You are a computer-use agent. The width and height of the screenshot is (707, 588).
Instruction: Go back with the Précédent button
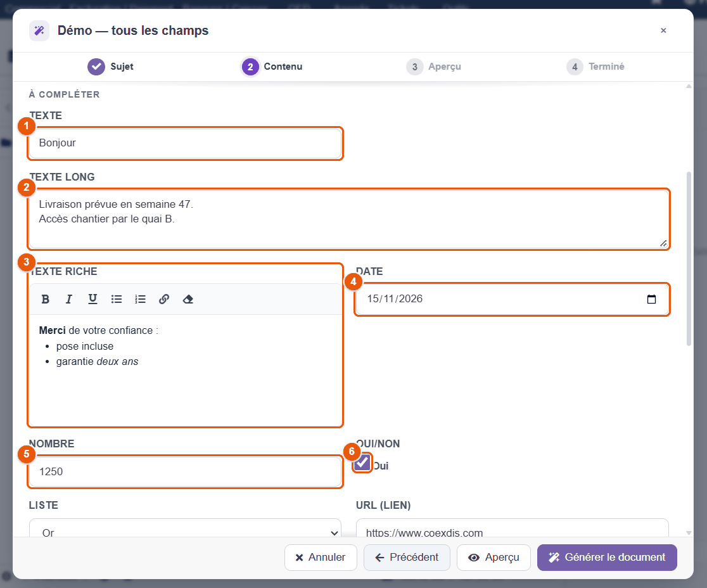coord(407,558)
